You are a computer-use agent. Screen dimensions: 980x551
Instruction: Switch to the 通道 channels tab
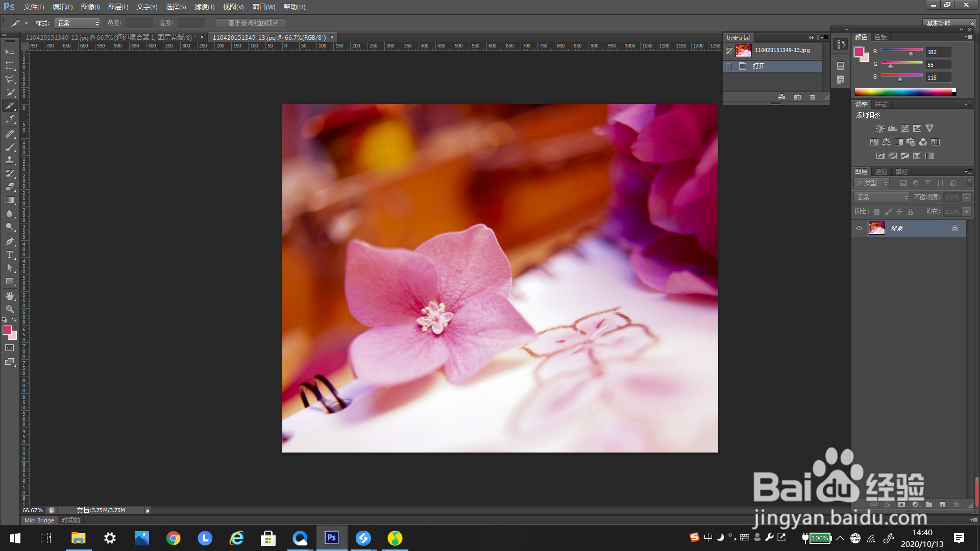coord(881,172)
